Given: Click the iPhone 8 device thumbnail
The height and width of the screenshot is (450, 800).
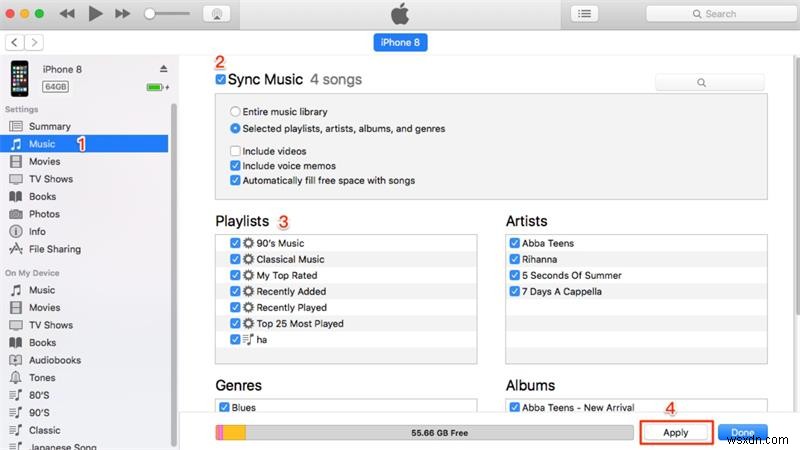Looking at the screenshot, I should pyautogui.click(x=20, y=79).
